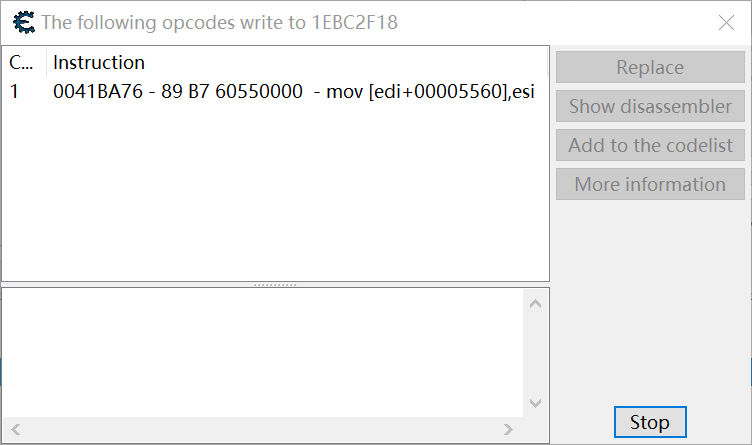Viewport: 752px width, 445px height.
Task: Click Add to the codelist
Action: (x=650, y=145)
